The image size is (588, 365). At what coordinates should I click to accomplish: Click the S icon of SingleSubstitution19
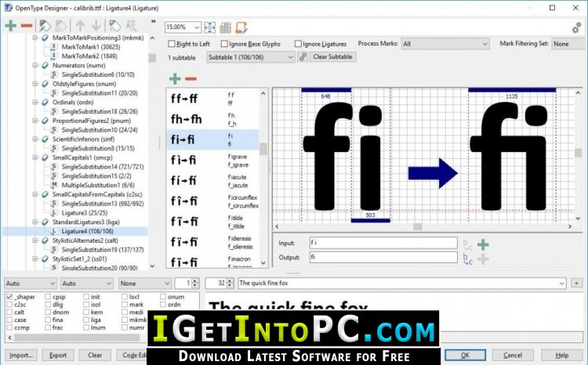pyautogui.click(x=53, y=250)
